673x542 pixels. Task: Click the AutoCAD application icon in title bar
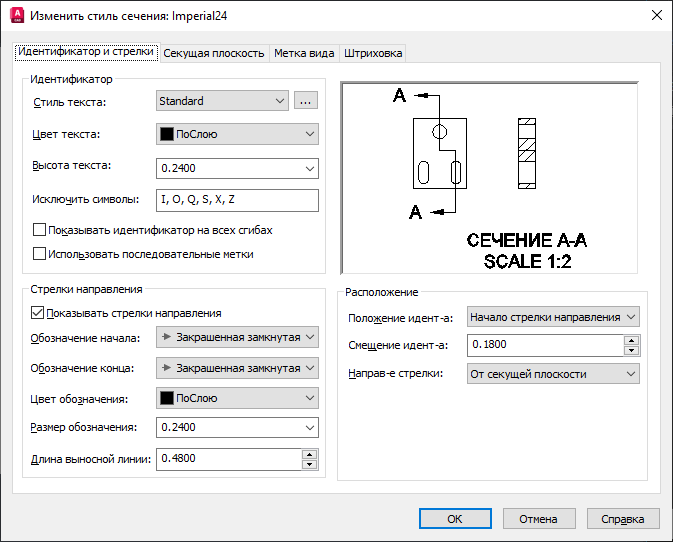pyautogui.click(x=17, y=15)
